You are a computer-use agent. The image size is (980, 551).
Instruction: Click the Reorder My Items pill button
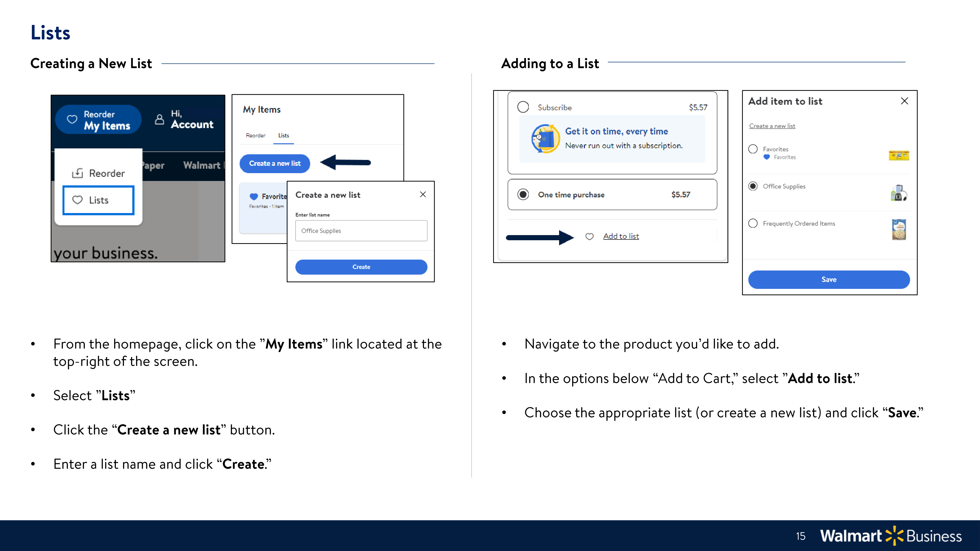point(98,120)
